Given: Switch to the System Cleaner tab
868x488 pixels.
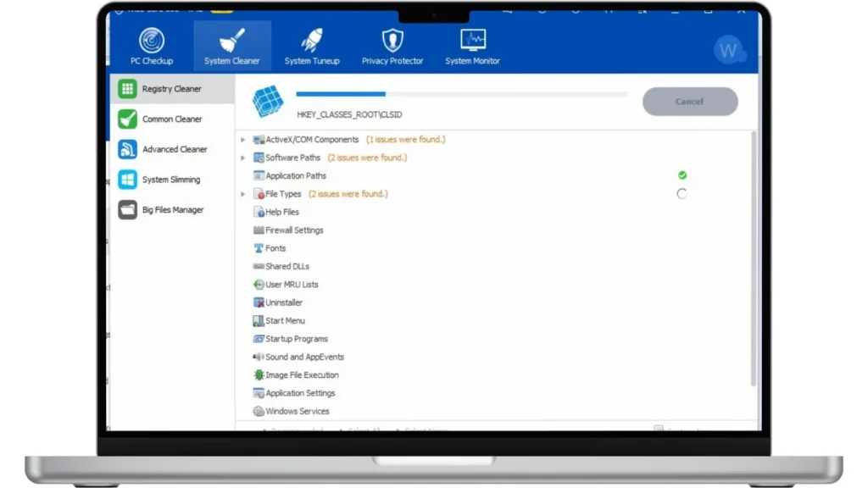Looking at the screenshot, I should (231, 47).
